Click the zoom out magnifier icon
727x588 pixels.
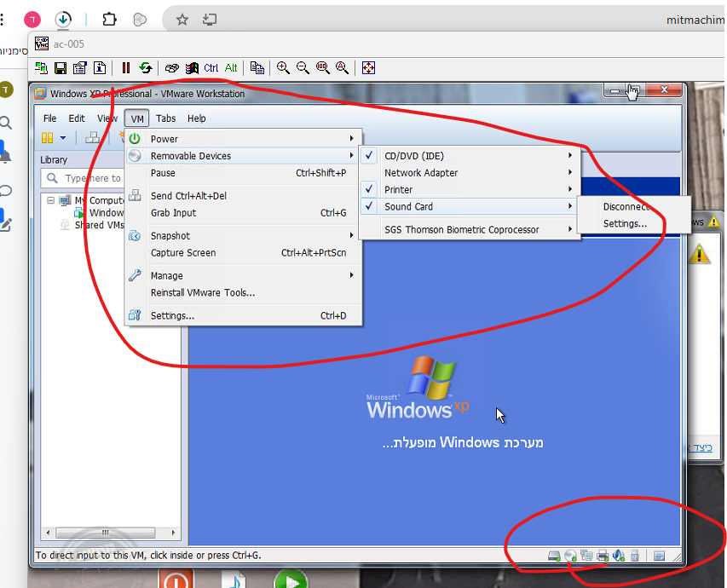(303, 68)
